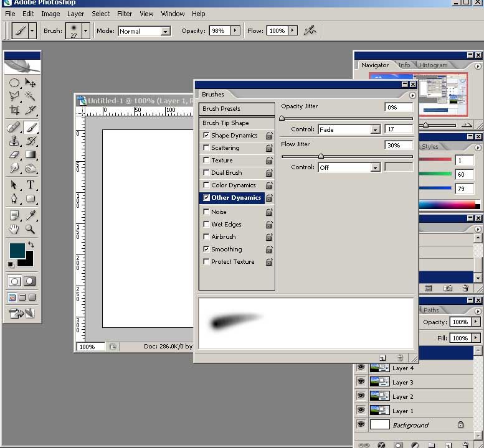484x448 pixels.
Task: Select the Magic Wand tool
Action: pos(30,96)
